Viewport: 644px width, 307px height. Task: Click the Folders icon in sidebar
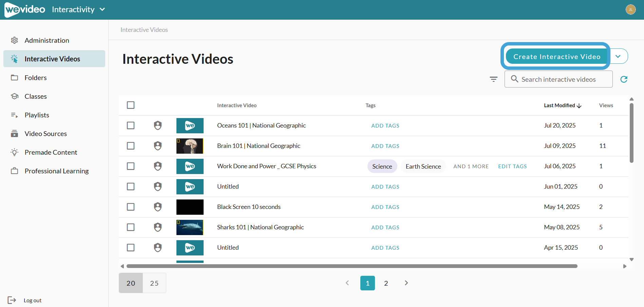(14, 78)
